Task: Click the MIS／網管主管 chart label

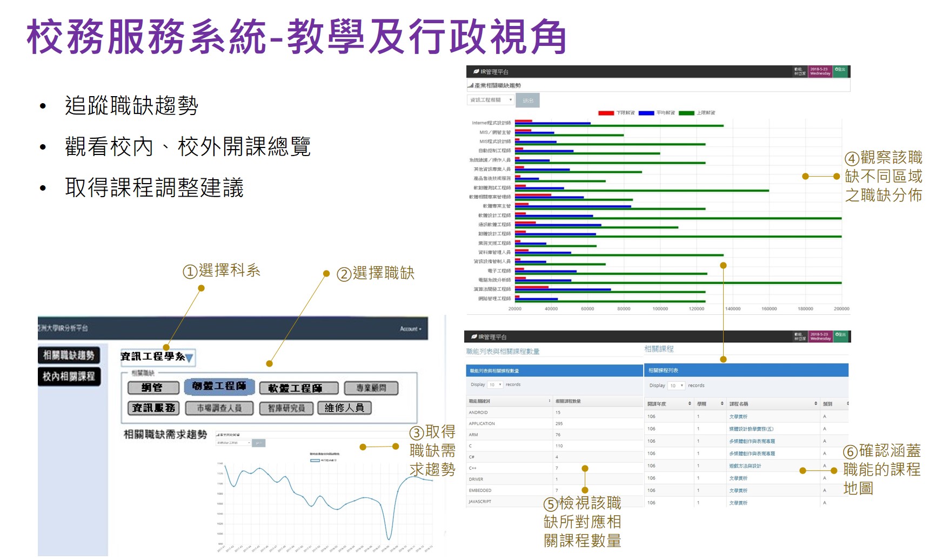Action: click(x=495, y=132)
